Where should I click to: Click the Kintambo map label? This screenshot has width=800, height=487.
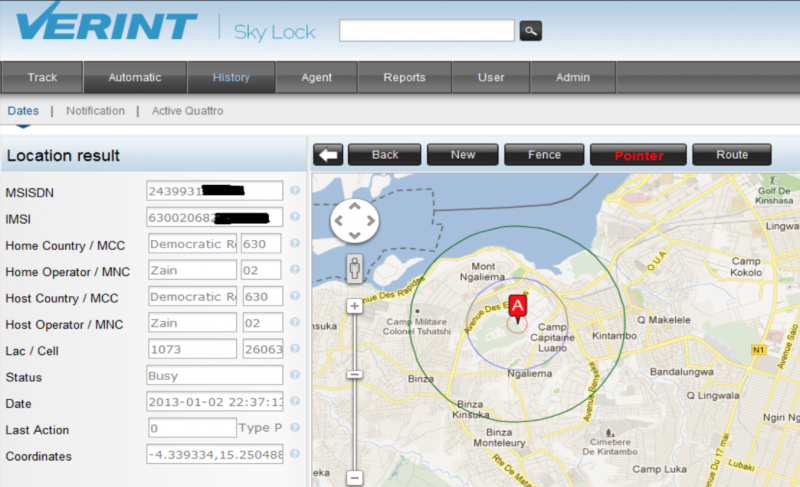click(614, 336)
